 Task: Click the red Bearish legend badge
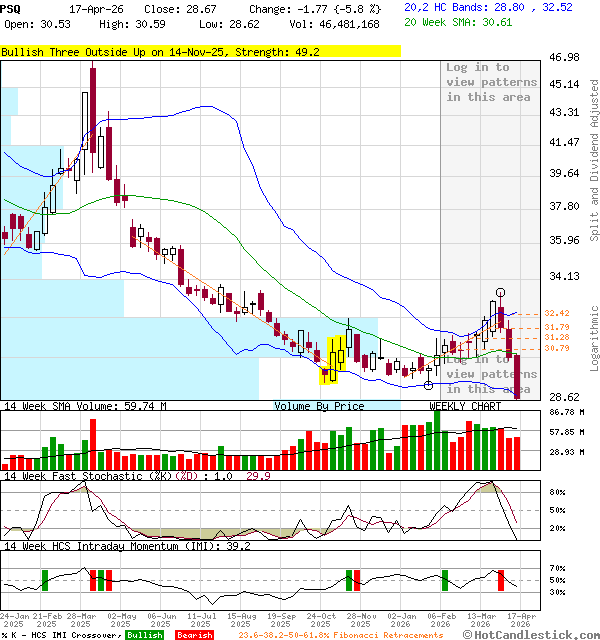[x=193, y=634]
